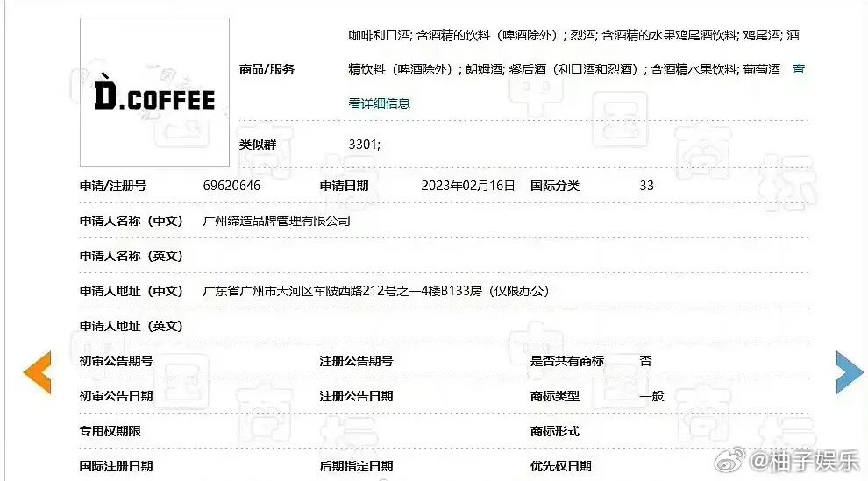868x481 pixels.
Task: Click the 注册公告日期 label
Action: [x=356, y=396]
